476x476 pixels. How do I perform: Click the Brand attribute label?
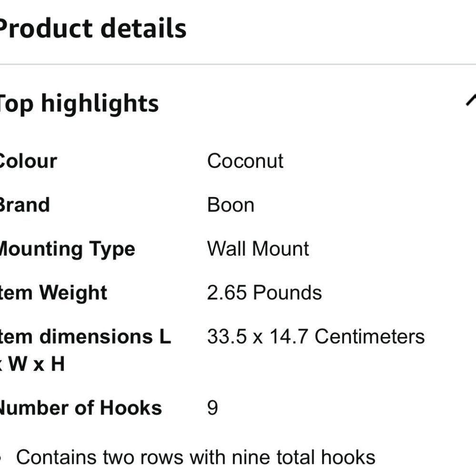[x=25, y=205]
